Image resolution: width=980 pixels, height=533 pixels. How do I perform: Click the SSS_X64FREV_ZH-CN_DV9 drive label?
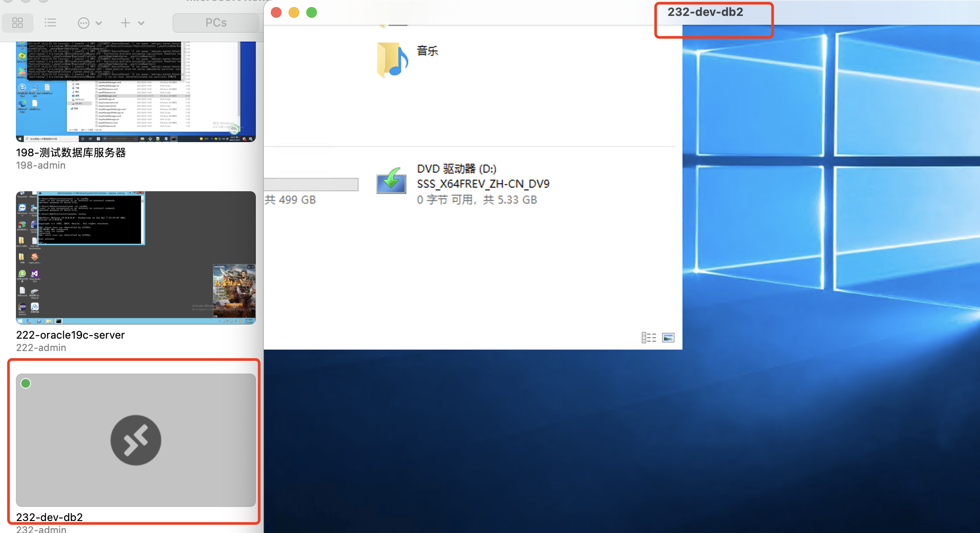(483, 184)
